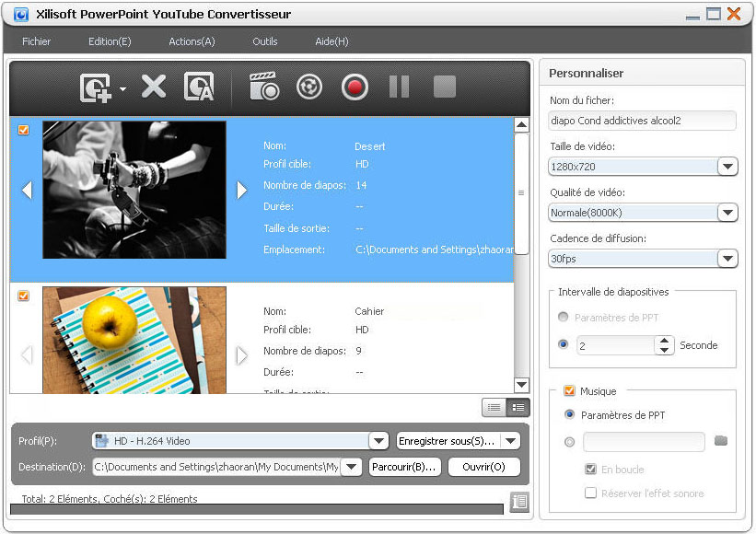This screenshot has width=756, height=534.
Task: Uncheck the Cahier item checkbox
Action: point(23,296)
